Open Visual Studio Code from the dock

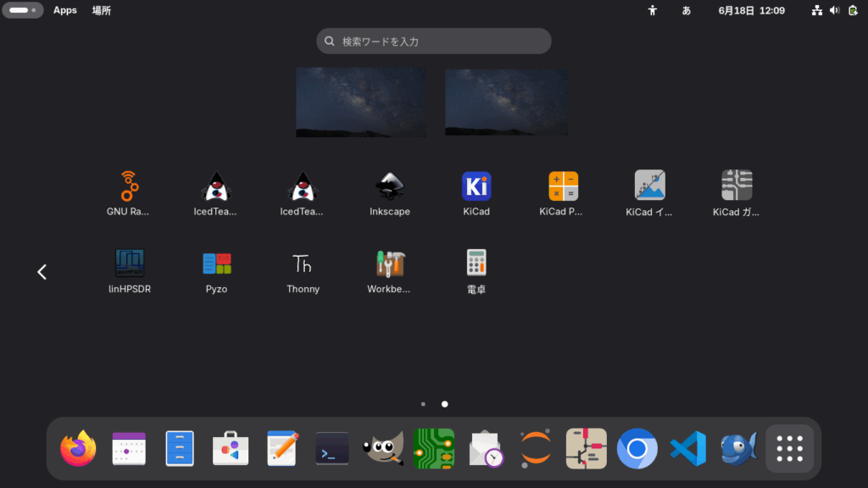coord(688,448)
